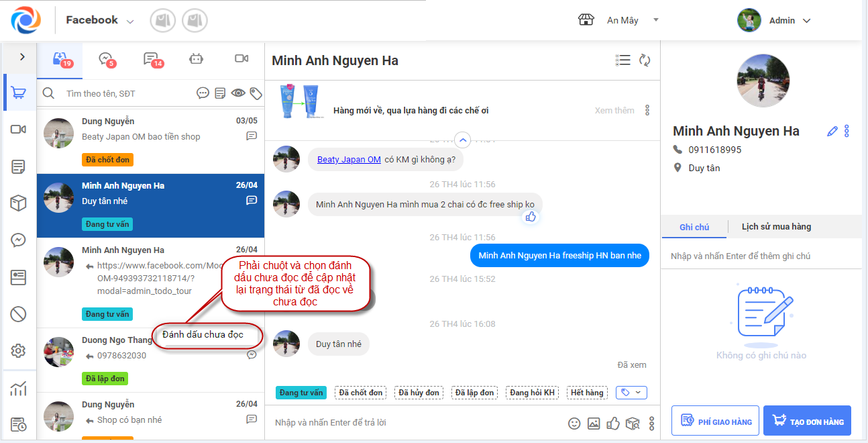Filter conversations by the note page icon

point(220,93)
